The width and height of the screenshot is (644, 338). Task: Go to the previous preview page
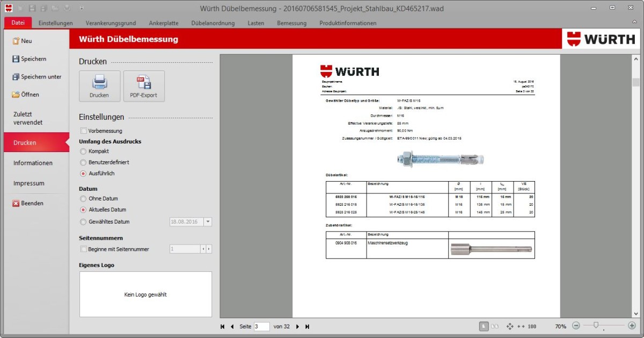coord(232,326)
